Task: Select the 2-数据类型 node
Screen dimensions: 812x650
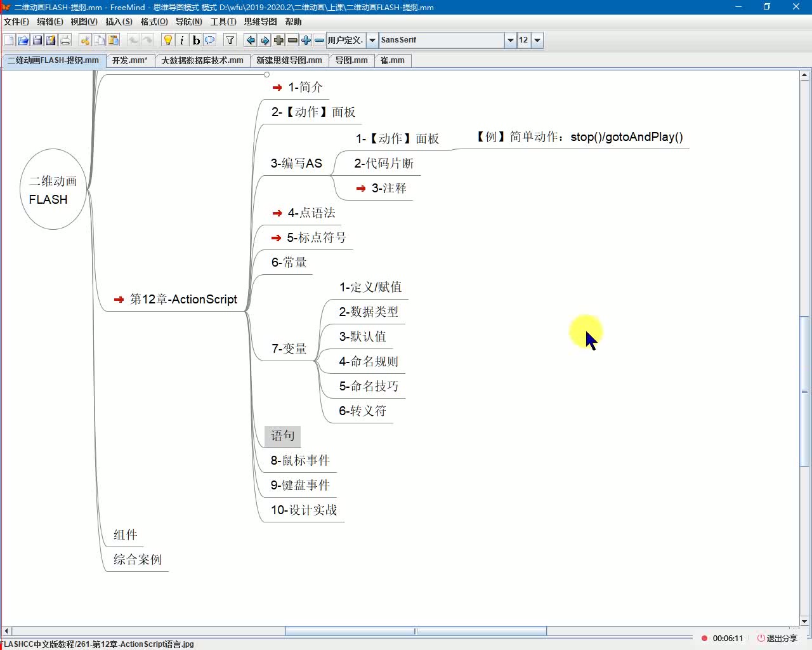Action: pyautogui.click(x=369, y=312)
